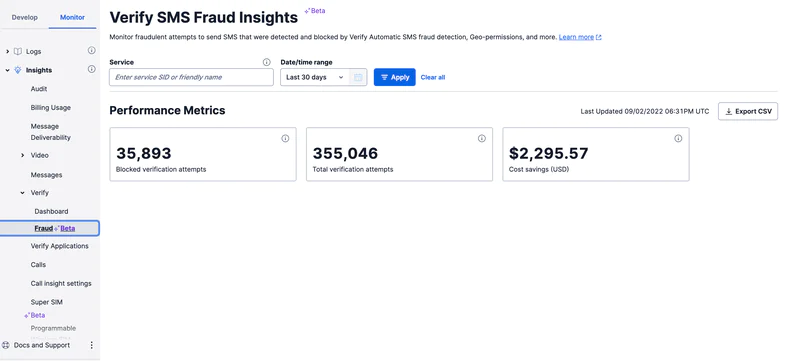
Task: Click the info icon next to Logs
Action: [92, 50]
